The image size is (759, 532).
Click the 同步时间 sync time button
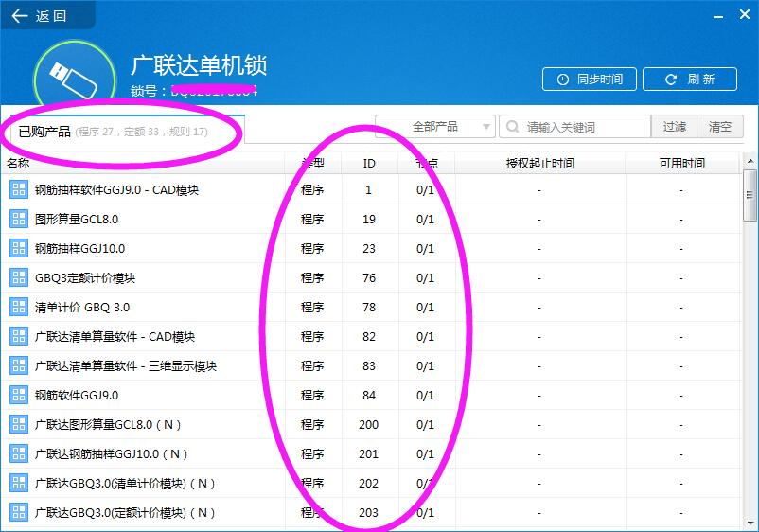point(590,80)
